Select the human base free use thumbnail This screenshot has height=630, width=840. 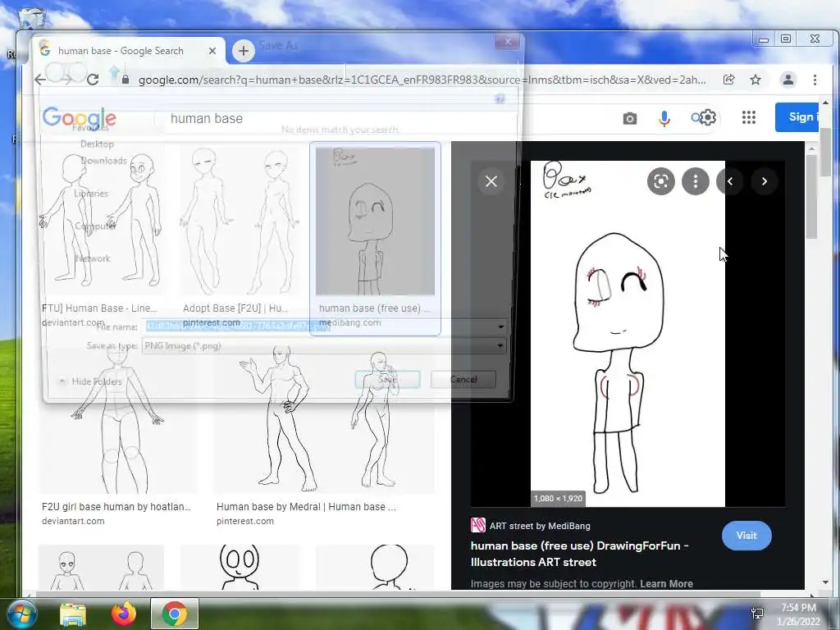click(x=375, y=221)
